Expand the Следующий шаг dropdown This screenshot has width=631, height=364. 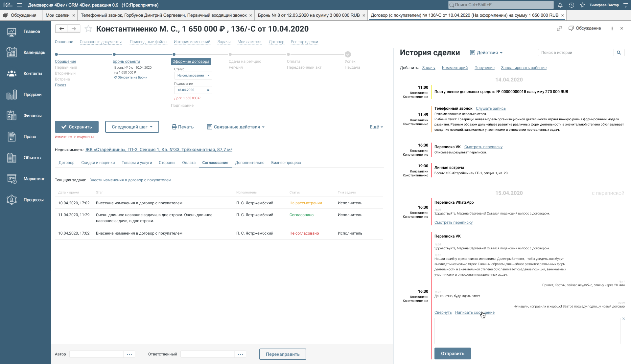pyautogui.click(x=132, y=126)
